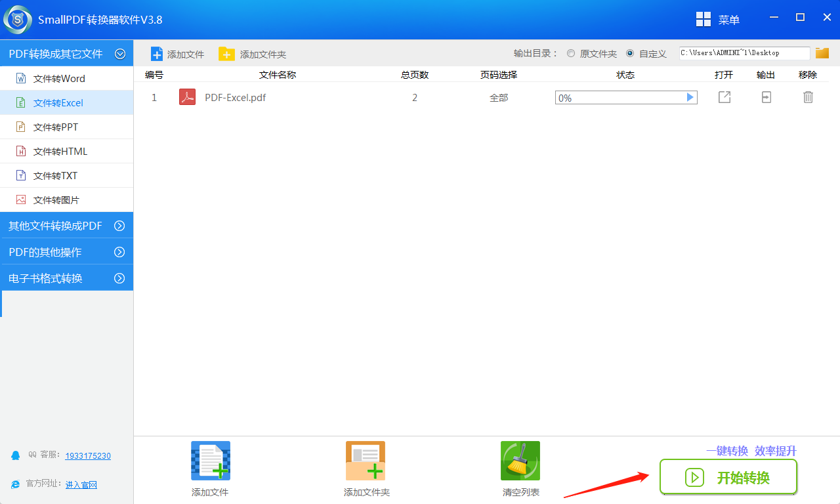
Task: Select 文件转TXT in sidebar
Action: 66,176
